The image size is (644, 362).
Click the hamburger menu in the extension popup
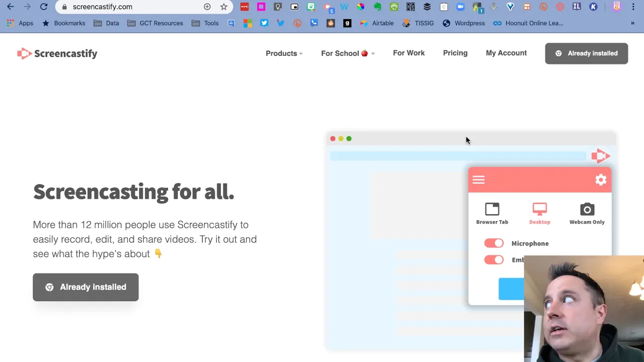[478, 180]
